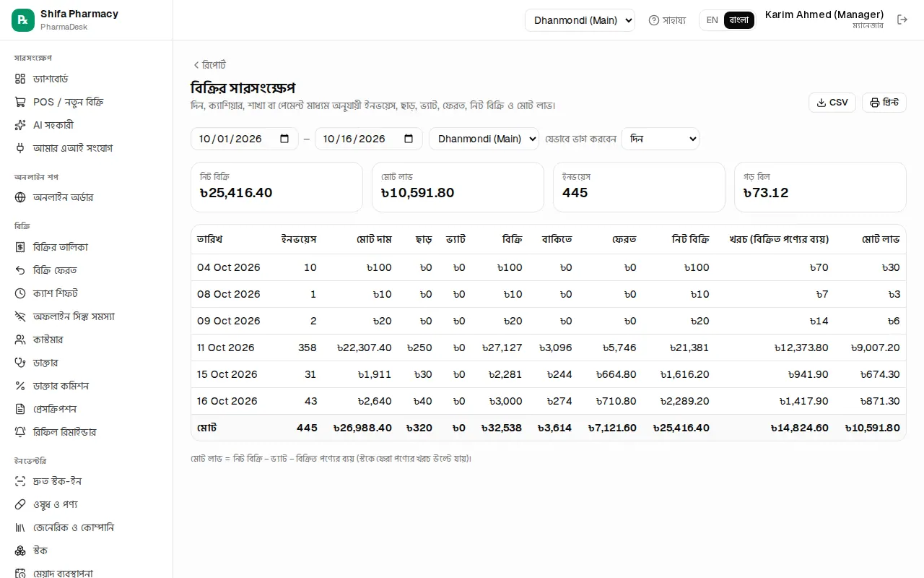Image resolution: width=924 pixels, height=578 pixels.
Task: Open POS / নতুন বিক্রি via its cart icon
Action: click(20, 102)
